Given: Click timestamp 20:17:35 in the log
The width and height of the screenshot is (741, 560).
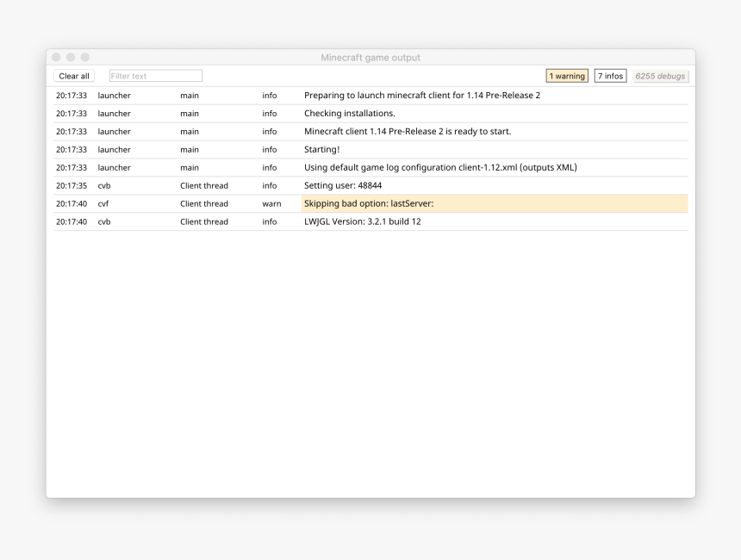Looking at the screenshot, I should (x=72, y=186).
